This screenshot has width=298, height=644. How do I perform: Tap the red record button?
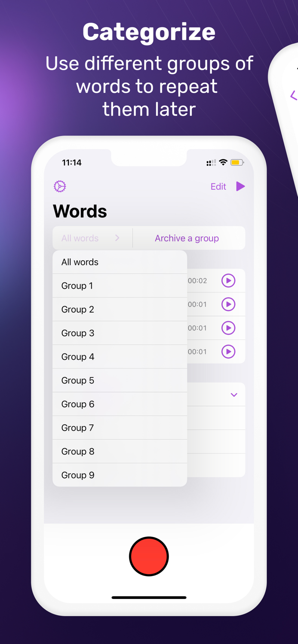[x=149, y=556]
